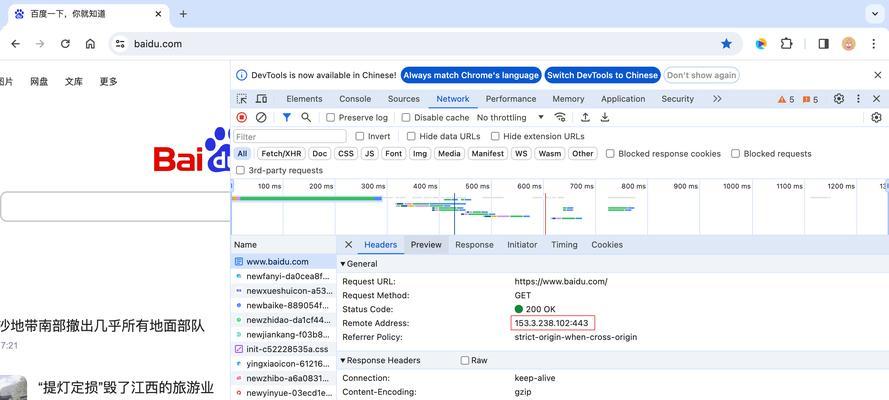Open the No throttling dropdown
This screenshot has width=889, height=400.
pos(510,117)
